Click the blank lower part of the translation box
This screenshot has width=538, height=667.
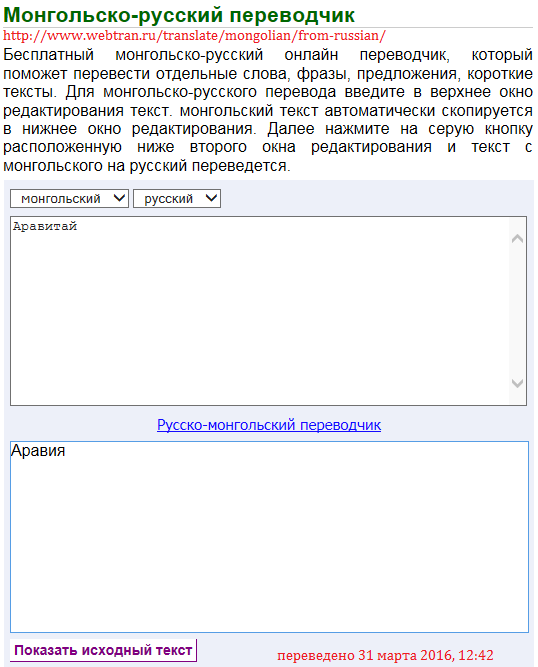pos(269,553)
